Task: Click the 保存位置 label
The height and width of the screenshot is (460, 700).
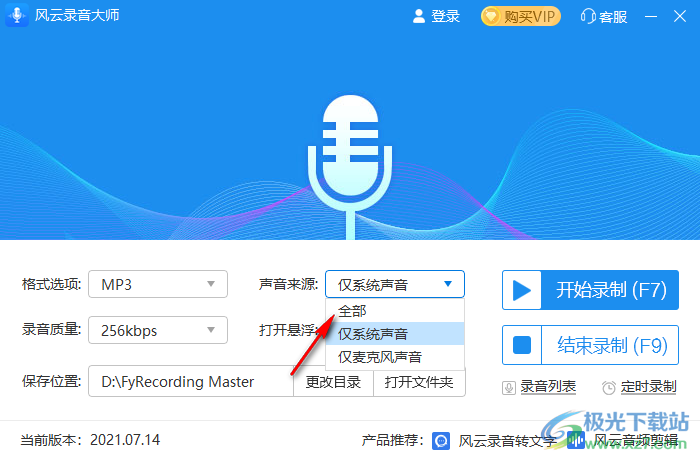Action: pyautogui.click(x=52, y=381)
